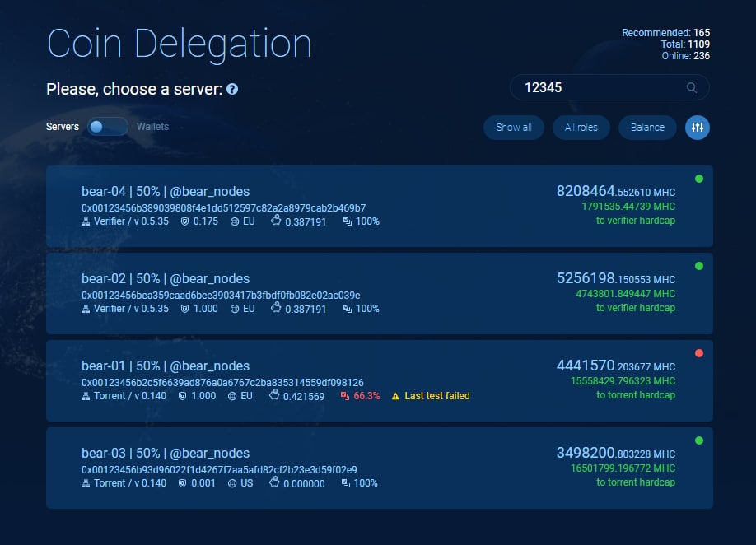Click bear-03 green online status dot

point(699,440)
